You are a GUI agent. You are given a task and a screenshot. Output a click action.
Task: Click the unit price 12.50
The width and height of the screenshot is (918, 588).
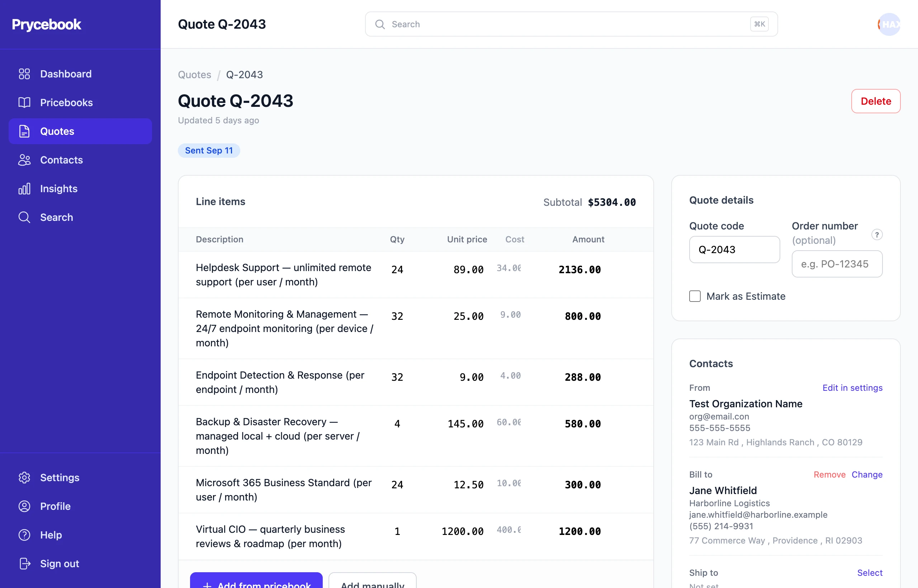tap(468, 484)
